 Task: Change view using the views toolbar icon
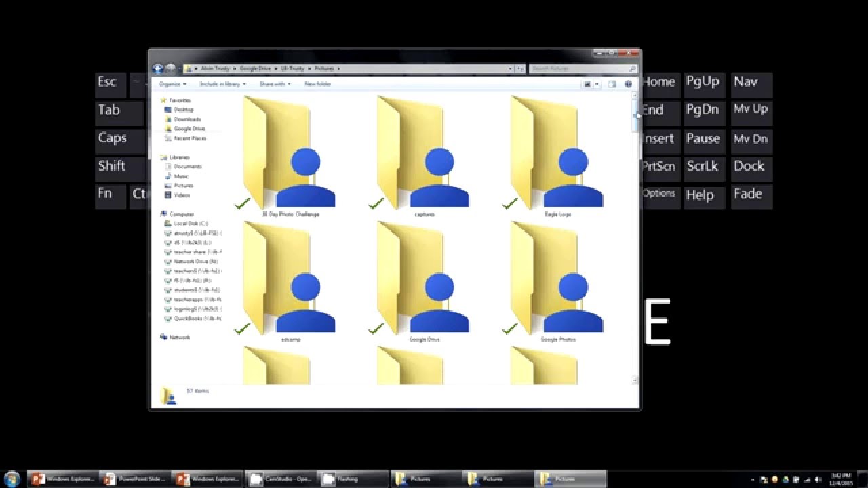tap(587, 84)
